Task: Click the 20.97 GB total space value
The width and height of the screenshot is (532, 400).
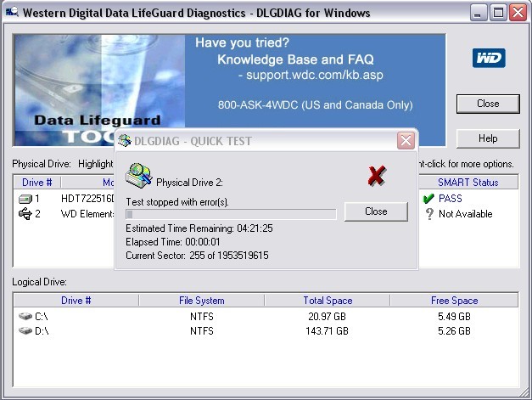Action: tap(327, 317)
